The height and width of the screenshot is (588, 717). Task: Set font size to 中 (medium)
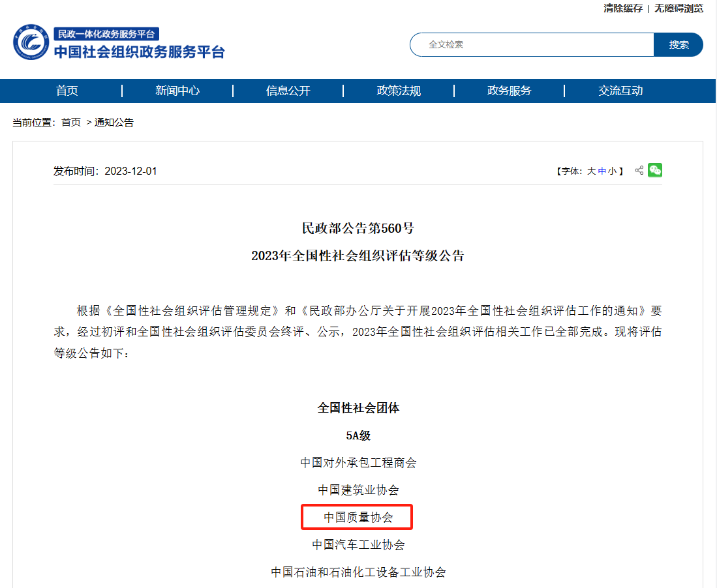tap(602, 171)
